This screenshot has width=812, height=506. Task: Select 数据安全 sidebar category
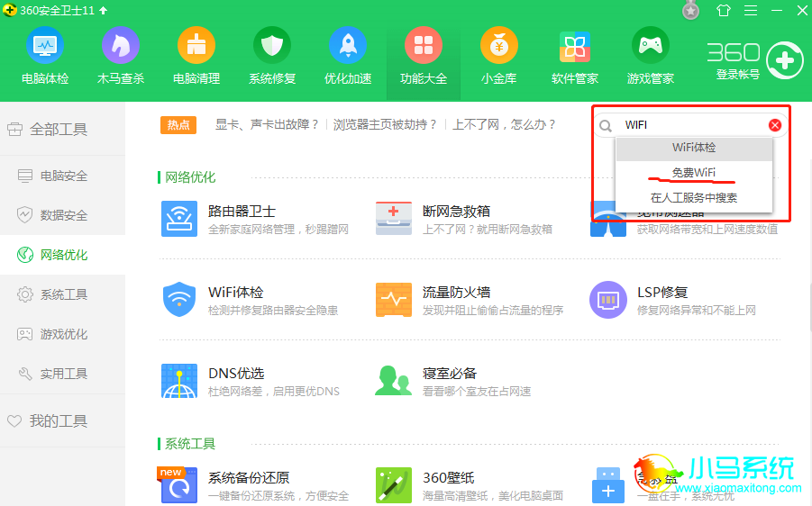point(62,215)
